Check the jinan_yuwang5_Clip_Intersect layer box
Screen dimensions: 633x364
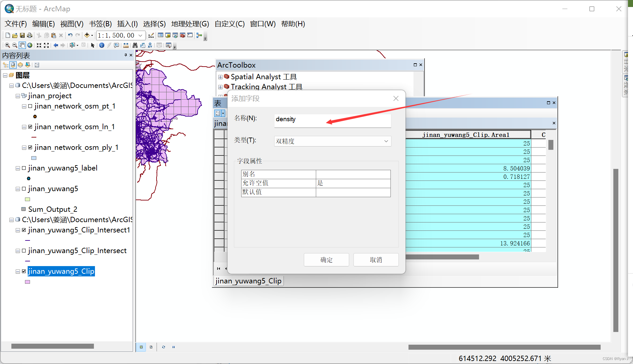tap(24, 251)
